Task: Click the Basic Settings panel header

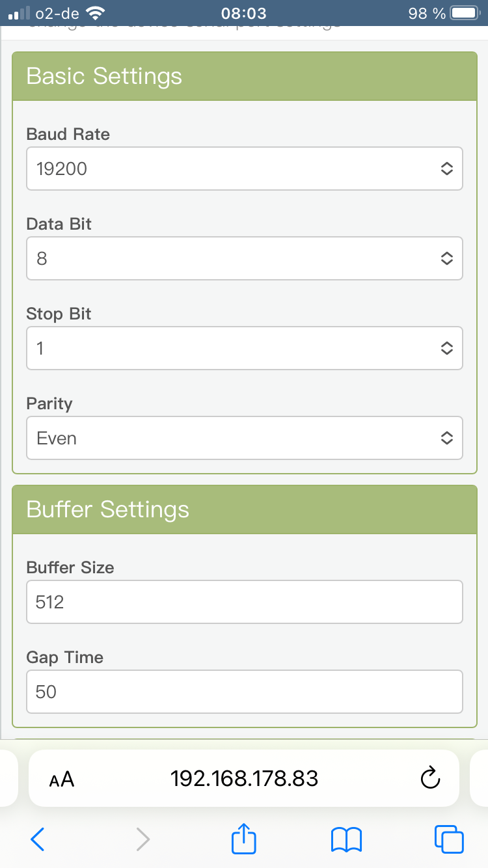Action: (245, 76)
